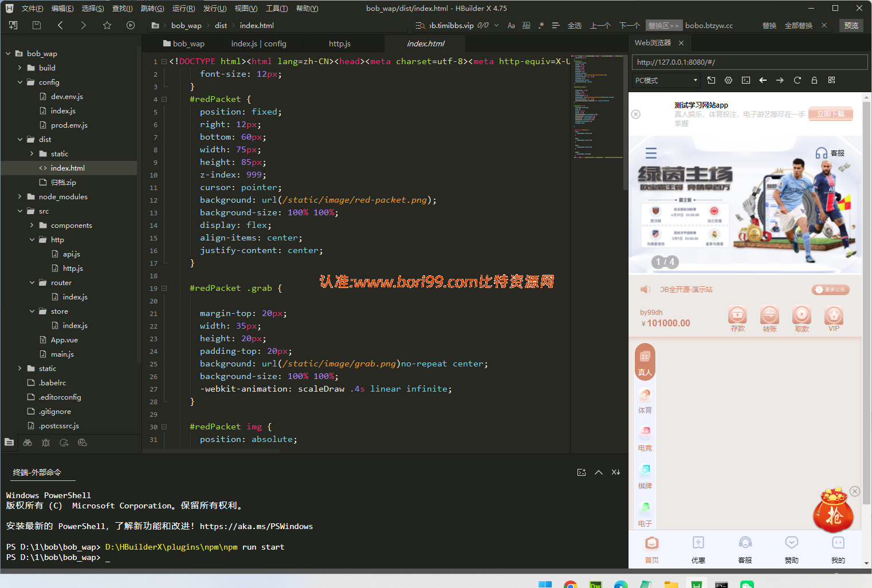Dismiss the app download banner

pyautogui.click(x=635, y=115)
